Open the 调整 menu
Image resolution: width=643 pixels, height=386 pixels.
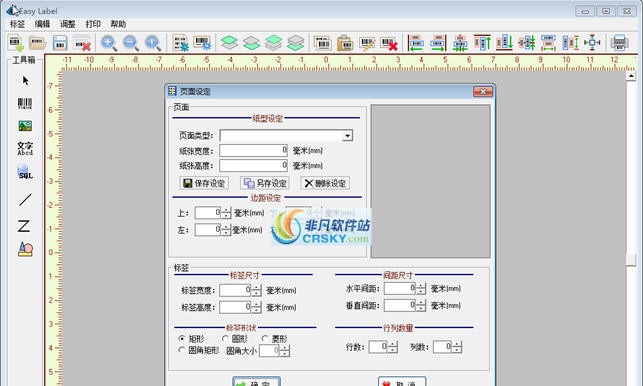point(68,24)
